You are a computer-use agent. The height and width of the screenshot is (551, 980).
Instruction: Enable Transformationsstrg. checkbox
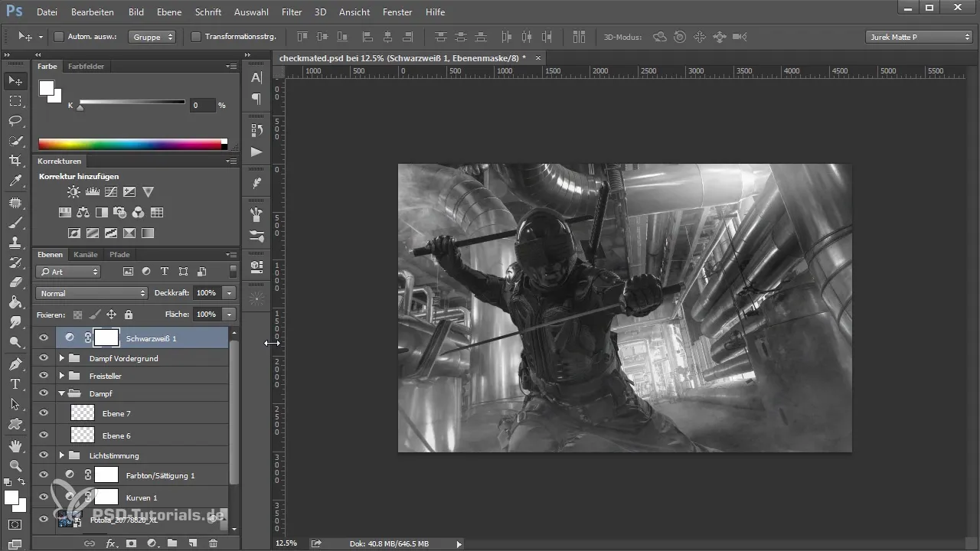pyautogui.click(x=196, y=37)
